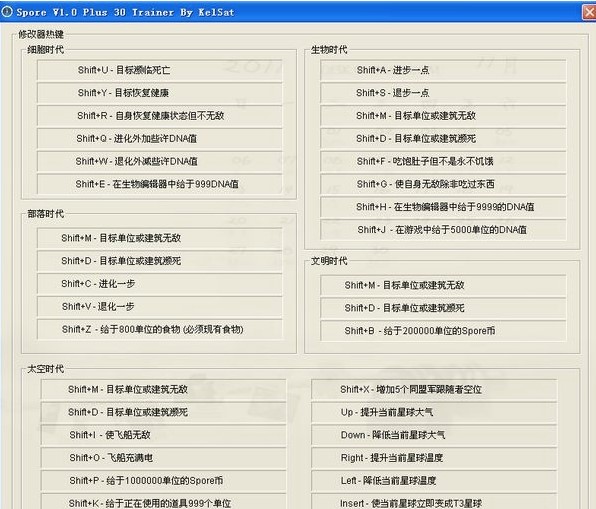The width and height of the screenshot is (596, 509).
Task: Click Shift+D 目标单位或建筑濒死 in the 生物时代 group
Action: [x=443, y=138]
